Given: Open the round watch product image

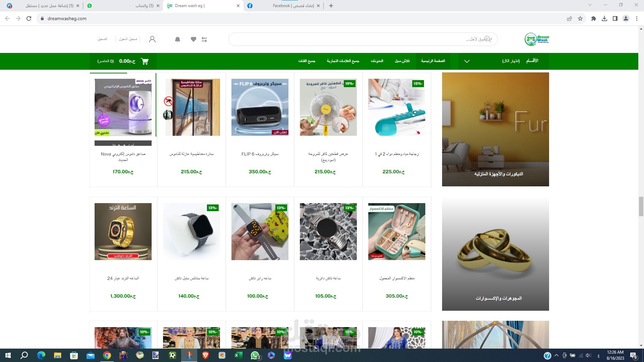Looking at the screenshot, I should [x=328, y=232].
